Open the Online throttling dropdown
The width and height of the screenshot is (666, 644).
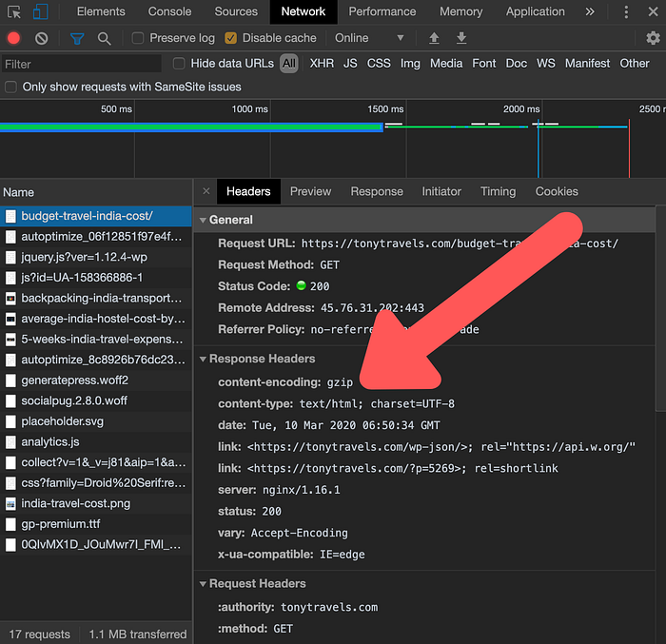[369, 38]
